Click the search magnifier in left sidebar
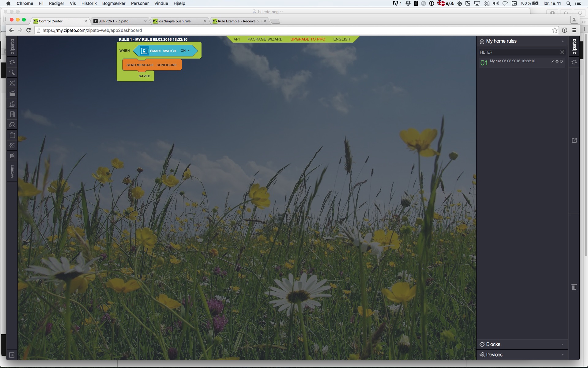The width and height of the screenshot is (588, 368). click(12, 73)
